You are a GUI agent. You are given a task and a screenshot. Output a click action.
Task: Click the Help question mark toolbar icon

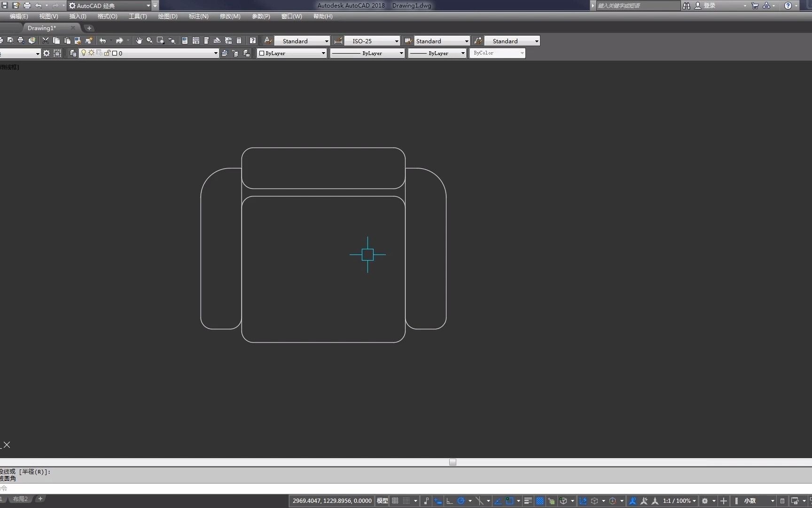tap(253, 40)
